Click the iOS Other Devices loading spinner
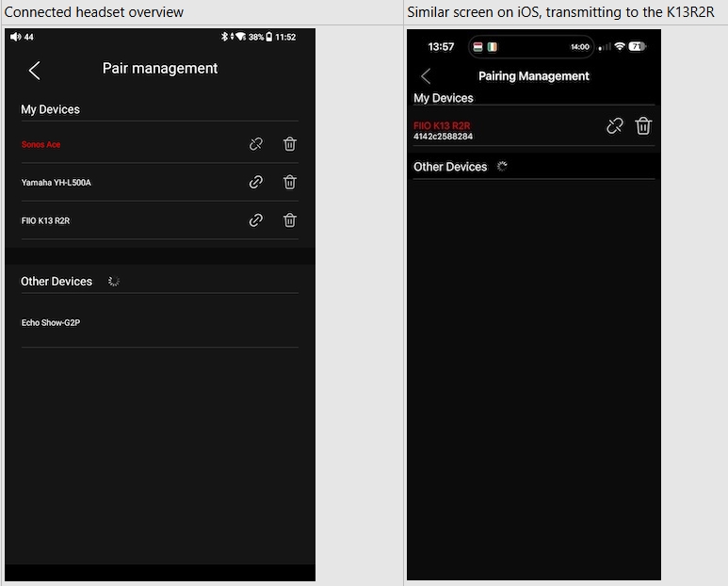This screenshot has width=728, height=586. pos(502,167)
